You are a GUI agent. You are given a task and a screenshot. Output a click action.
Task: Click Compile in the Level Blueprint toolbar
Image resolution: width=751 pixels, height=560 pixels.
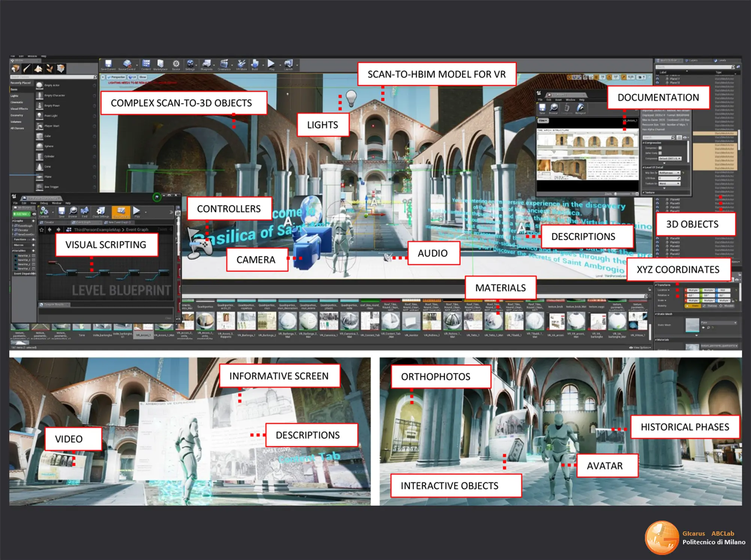(x=44, y=211)
